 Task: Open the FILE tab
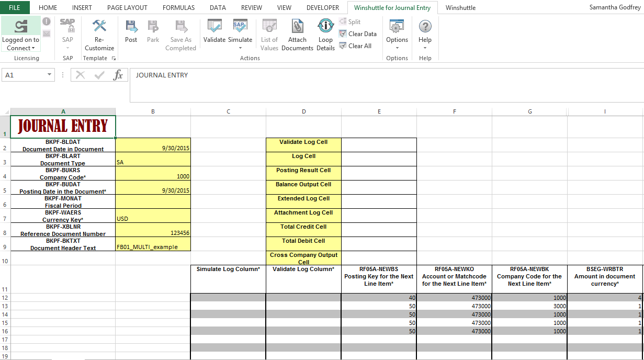15,7
